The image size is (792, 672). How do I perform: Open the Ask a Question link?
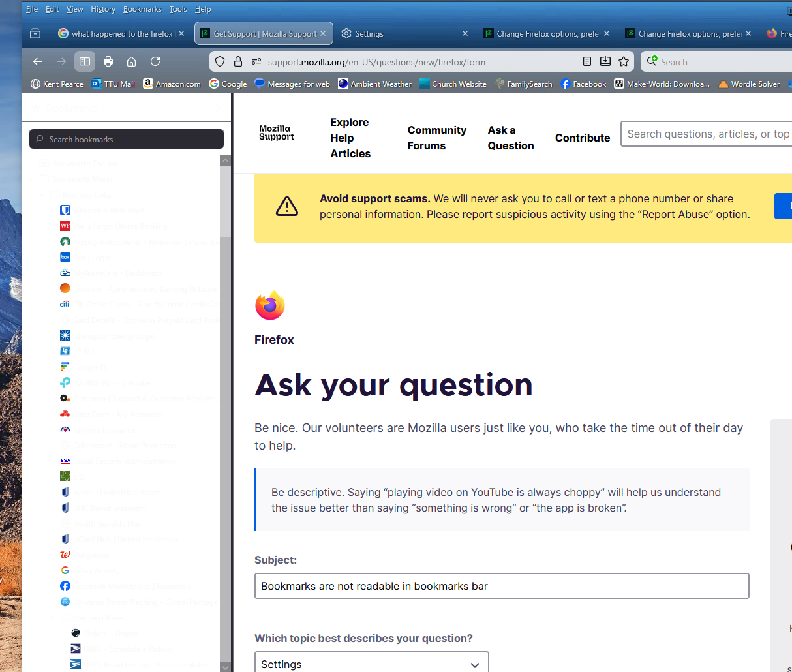click(x=511, y=138)
